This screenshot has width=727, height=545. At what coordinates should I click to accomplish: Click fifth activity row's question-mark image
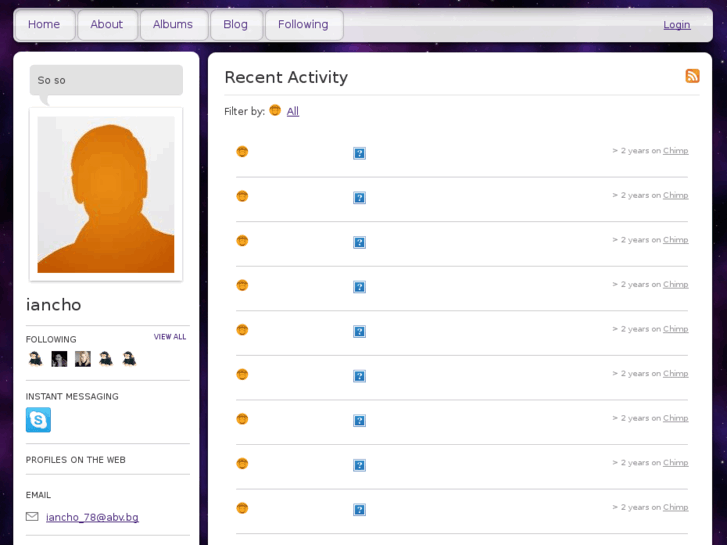(359, 332)
